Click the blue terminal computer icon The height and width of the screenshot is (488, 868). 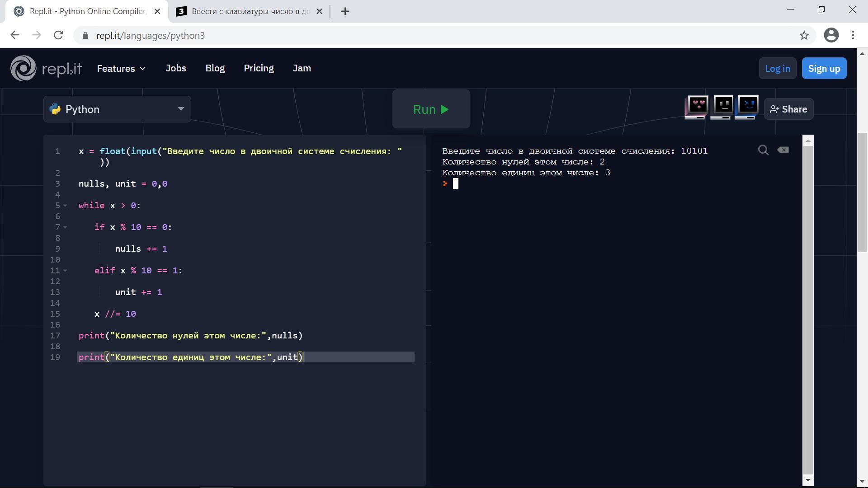[747, 107]
